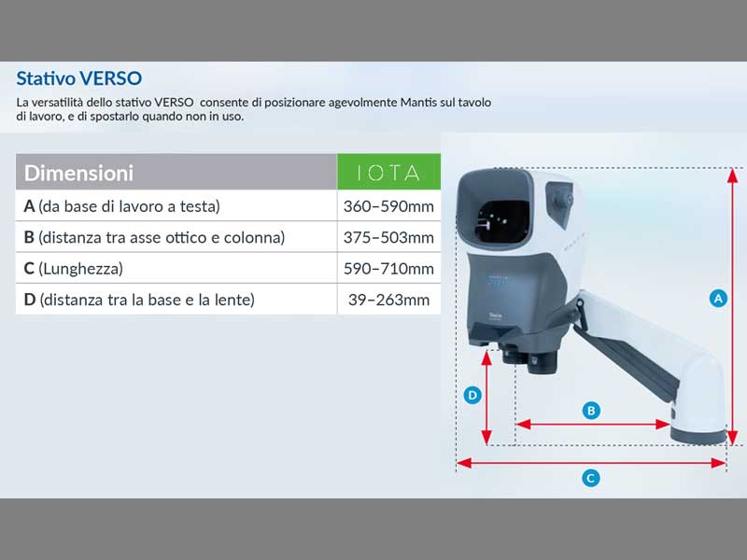This screenshot has width=747, height=560.
Task: Select value "375–503mm"
Action: pos(388,237)
